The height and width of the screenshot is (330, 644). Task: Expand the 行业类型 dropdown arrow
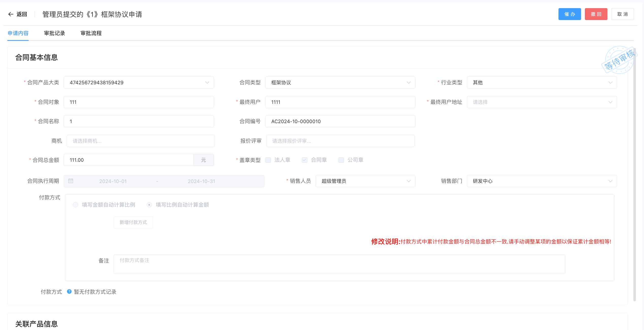[x=610, y=82]
